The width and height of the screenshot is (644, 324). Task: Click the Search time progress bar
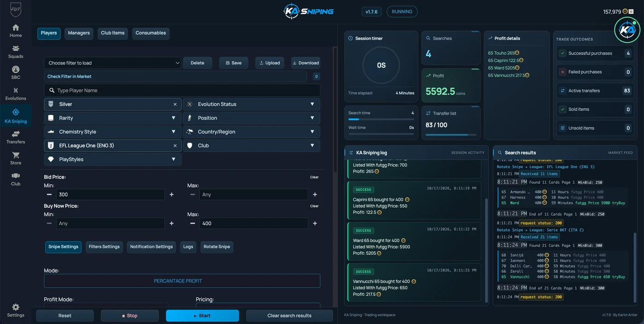[381, 119]
